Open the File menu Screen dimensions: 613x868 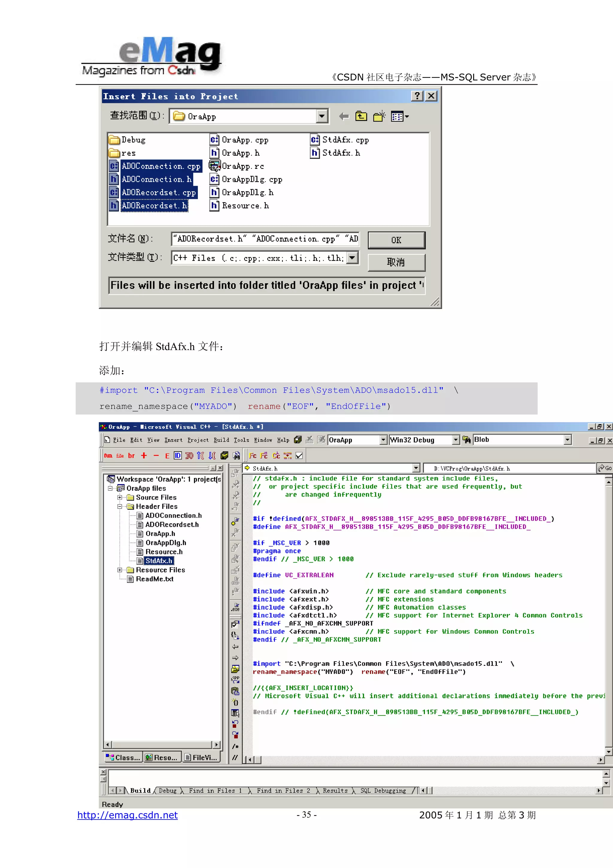(119, 440)
